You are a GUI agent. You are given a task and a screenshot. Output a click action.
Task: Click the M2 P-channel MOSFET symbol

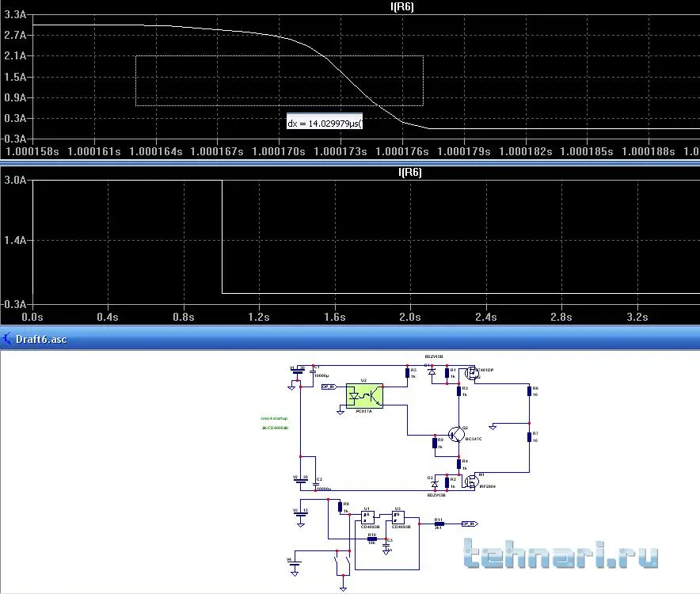point(471,373)
